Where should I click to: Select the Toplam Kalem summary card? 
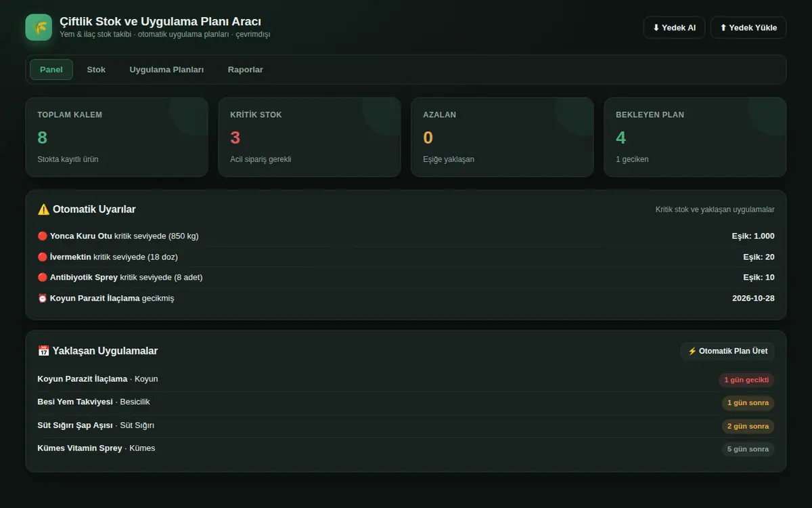116,137
